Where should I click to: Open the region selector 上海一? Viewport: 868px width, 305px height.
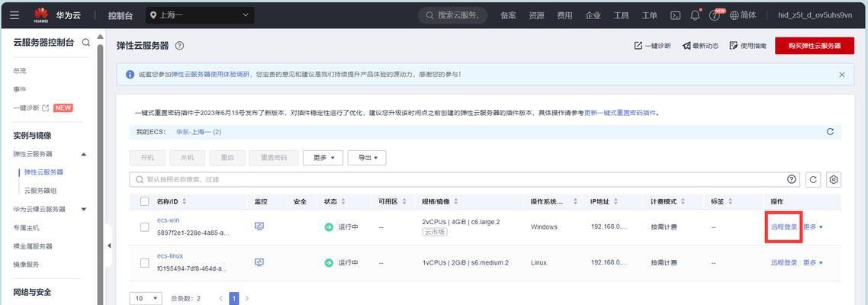pyautogui.click(x=201, y=15)
